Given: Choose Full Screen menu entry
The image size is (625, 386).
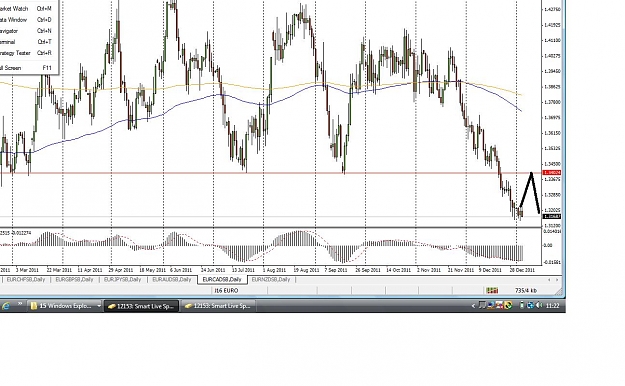Looking at the screenshot, I should [x=29, y=68].
